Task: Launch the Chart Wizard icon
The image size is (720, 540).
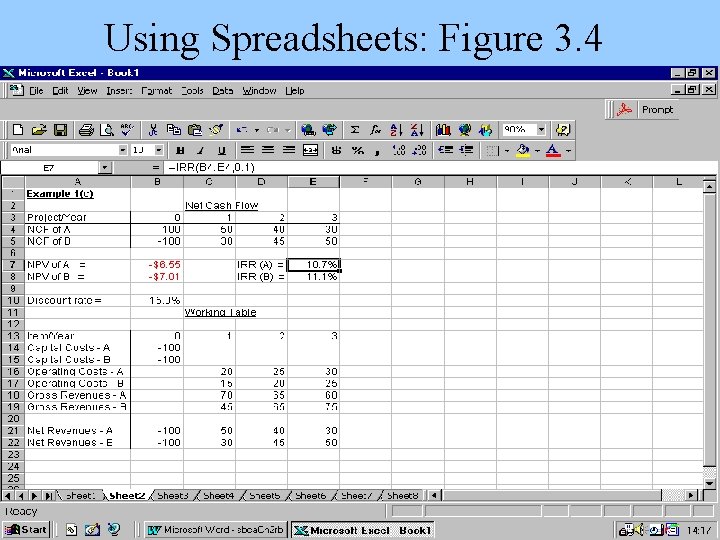Action: tap(443, 130)
